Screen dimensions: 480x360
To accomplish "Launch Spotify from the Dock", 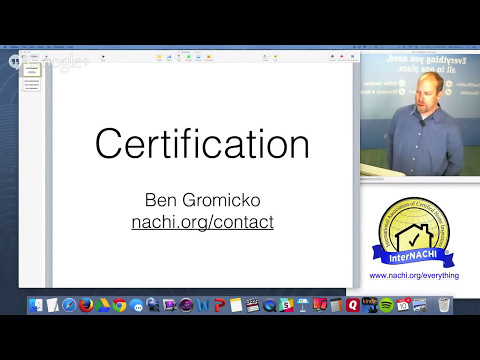I will tap(386, 305).
